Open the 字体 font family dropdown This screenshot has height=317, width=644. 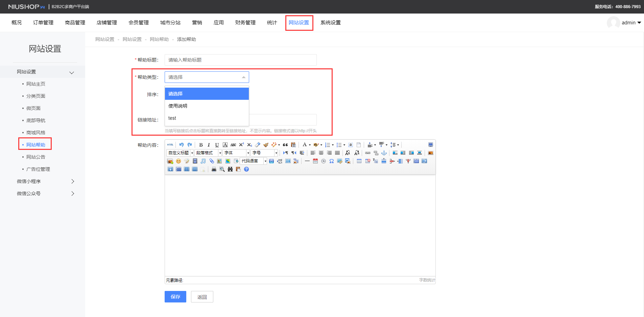click(236, 153)
